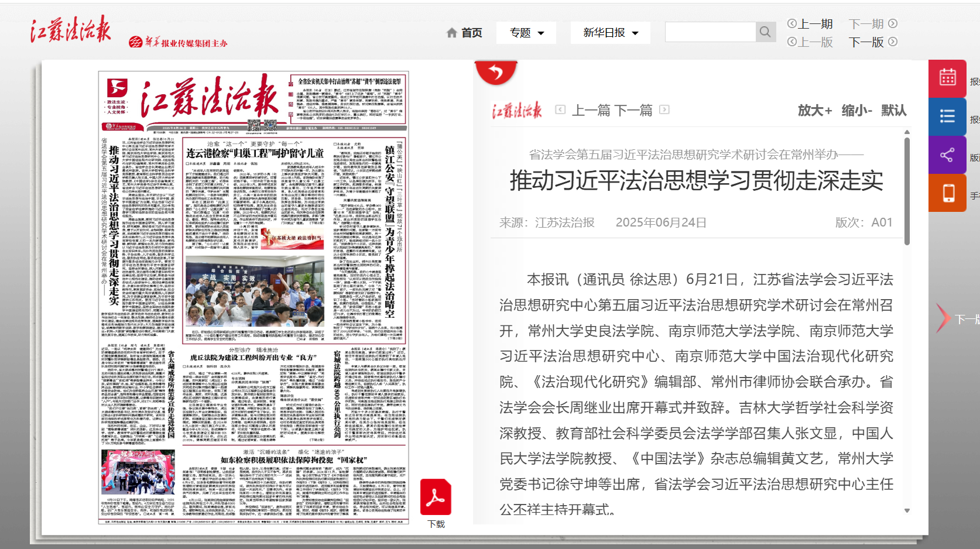Click the circled arrow beside 上一版
980x549 pixels.
[x=791, y=42]
